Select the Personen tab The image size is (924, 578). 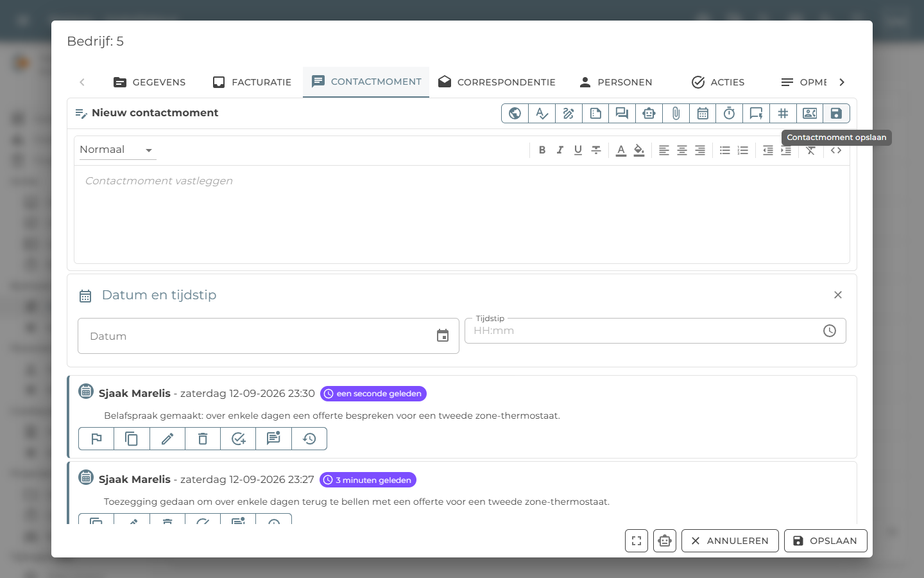tap(616, 82)
